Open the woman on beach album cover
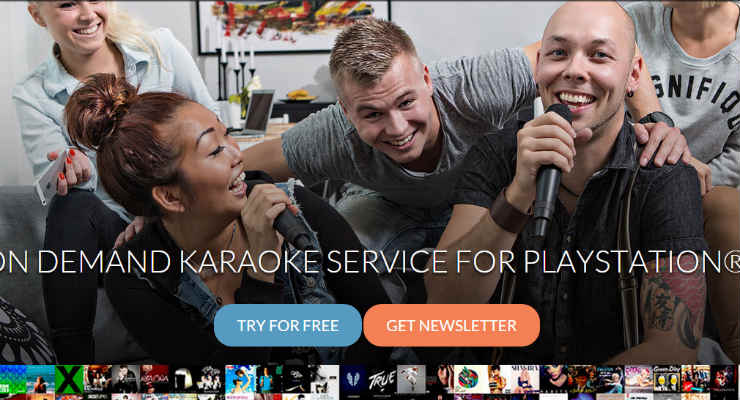Screen dimensions: 740x400 click(x=41, y=379)
